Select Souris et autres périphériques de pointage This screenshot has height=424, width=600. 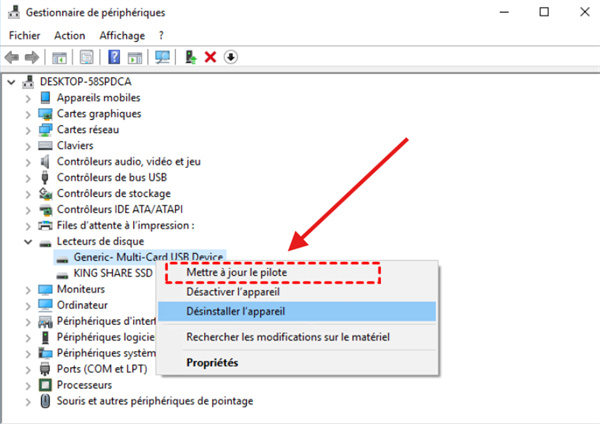pos(155,401)
